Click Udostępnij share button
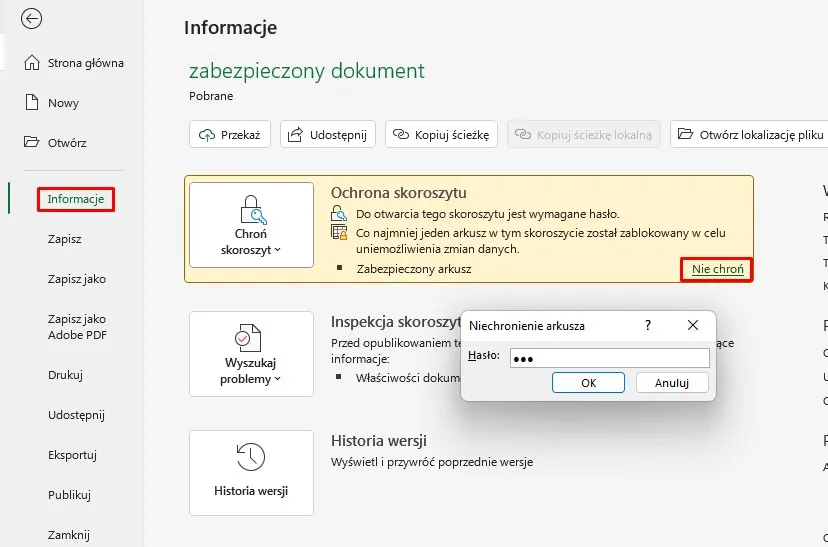828x547 pixels. [x=328, y=134]
